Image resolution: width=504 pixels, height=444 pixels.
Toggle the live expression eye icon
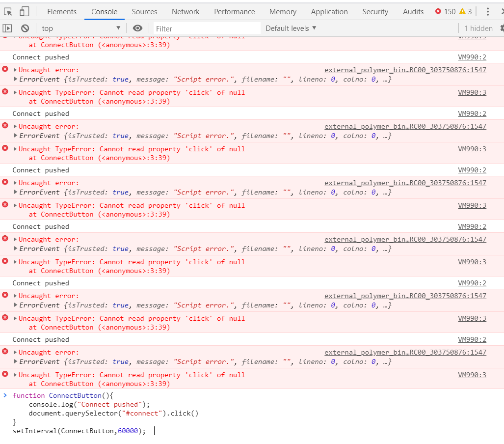137,28
